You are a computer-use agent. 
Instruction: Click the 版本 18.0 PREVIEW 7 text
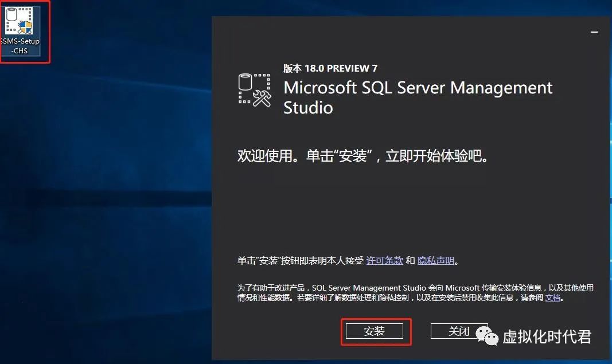[330, 68]
